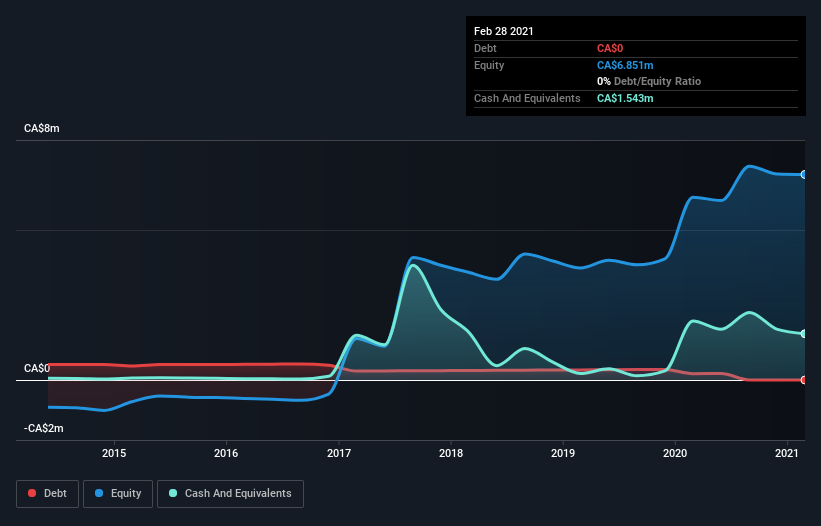Click the blue Equity endpoint marker
821x526 pixels.
[804, 175]
